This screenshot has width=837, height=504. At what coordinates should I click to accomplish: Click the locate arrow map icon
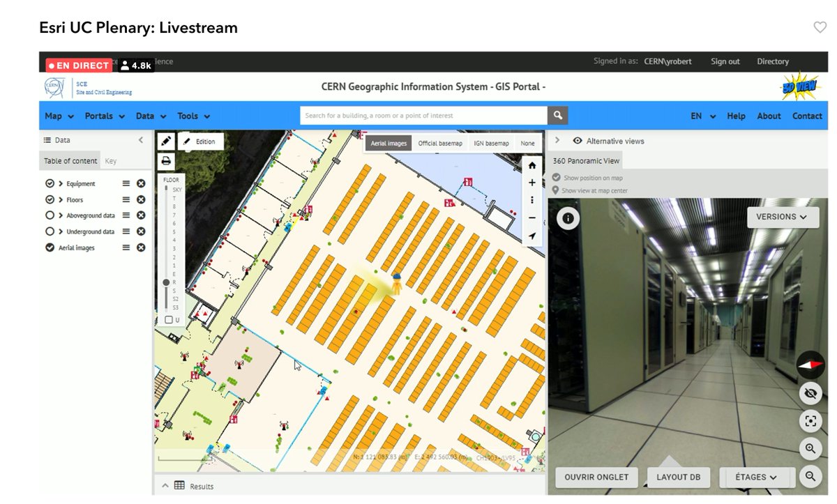(532, 236)
